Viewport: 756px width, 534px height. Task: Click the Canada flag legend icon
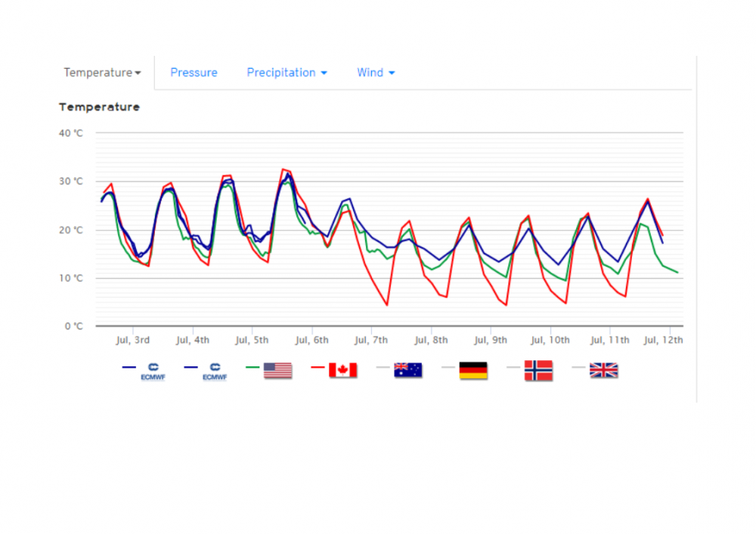tap(342, 370)
